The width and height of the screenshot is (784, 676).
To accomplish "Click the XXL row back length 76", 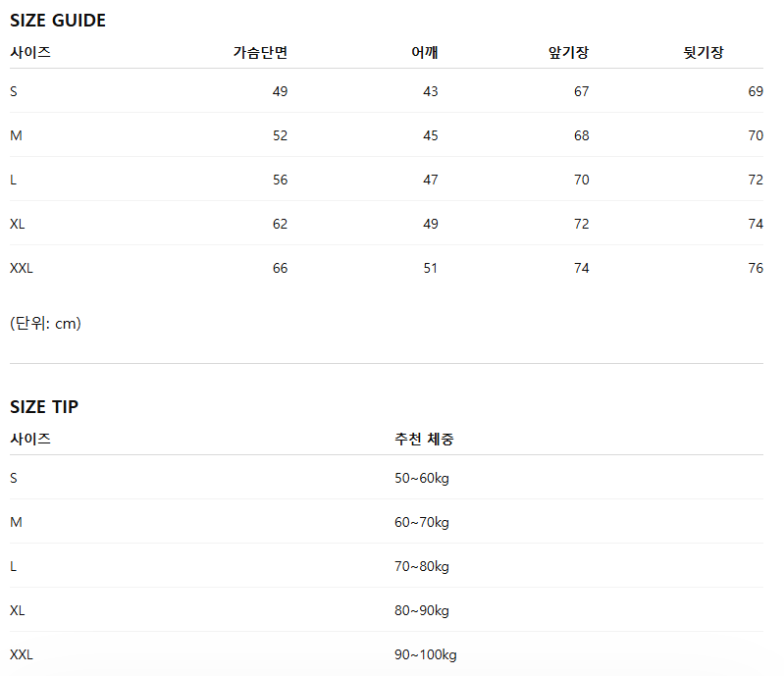I will [756, 268].
